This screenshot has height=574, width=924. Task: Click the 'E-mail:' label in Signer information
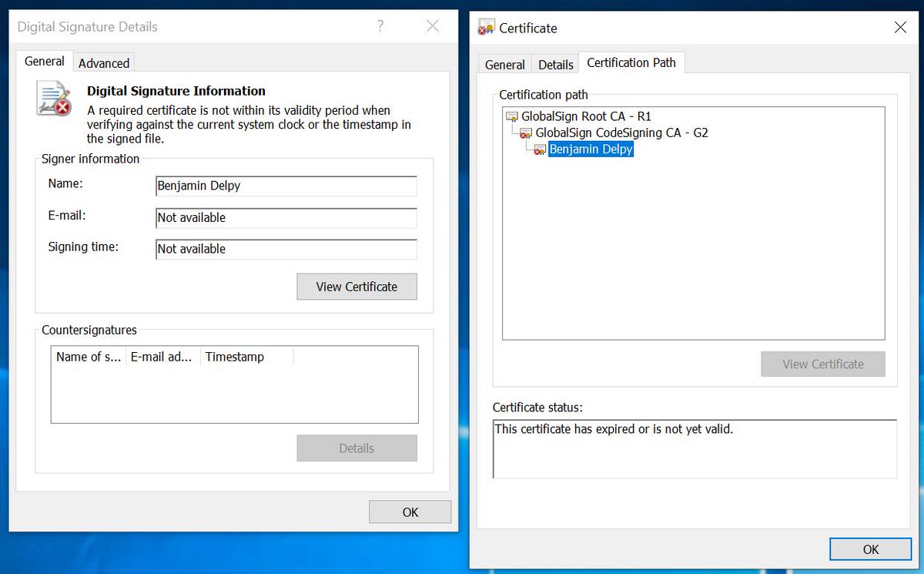coord(67,215)
